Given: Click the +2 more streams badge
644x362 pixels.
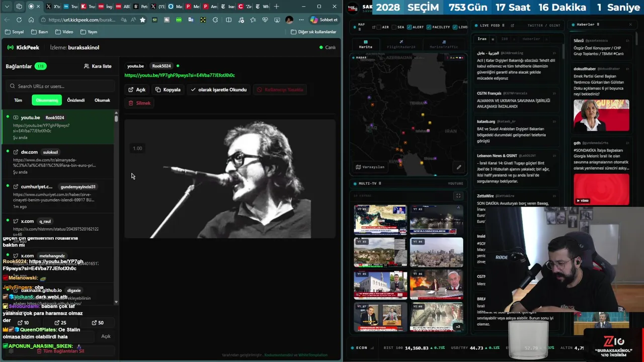Looking at the screenshot, I should pyautogui.click(x=457, y=327).
